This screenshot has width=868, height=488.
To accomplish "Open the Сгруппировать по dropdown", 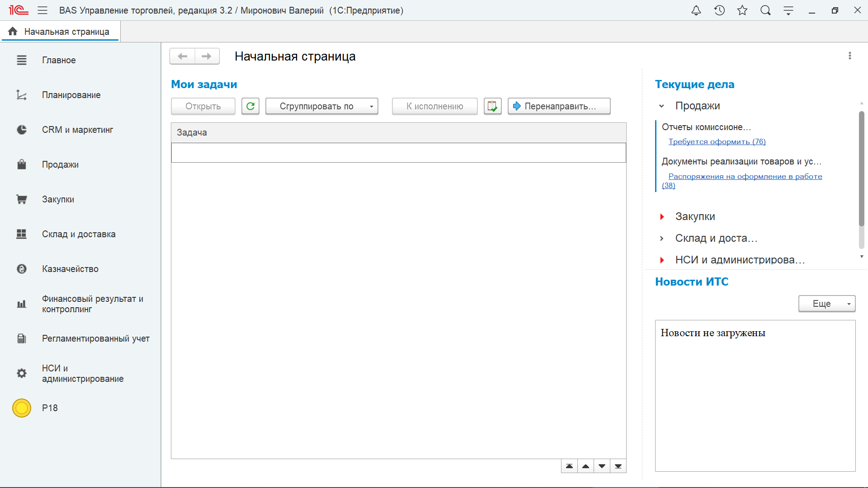I will (321, 106).
